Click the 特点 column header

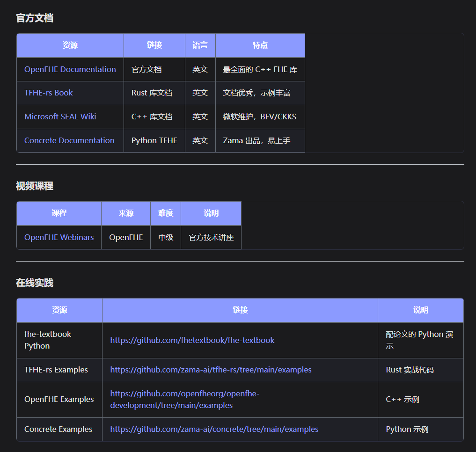click(x=260, y=45)
